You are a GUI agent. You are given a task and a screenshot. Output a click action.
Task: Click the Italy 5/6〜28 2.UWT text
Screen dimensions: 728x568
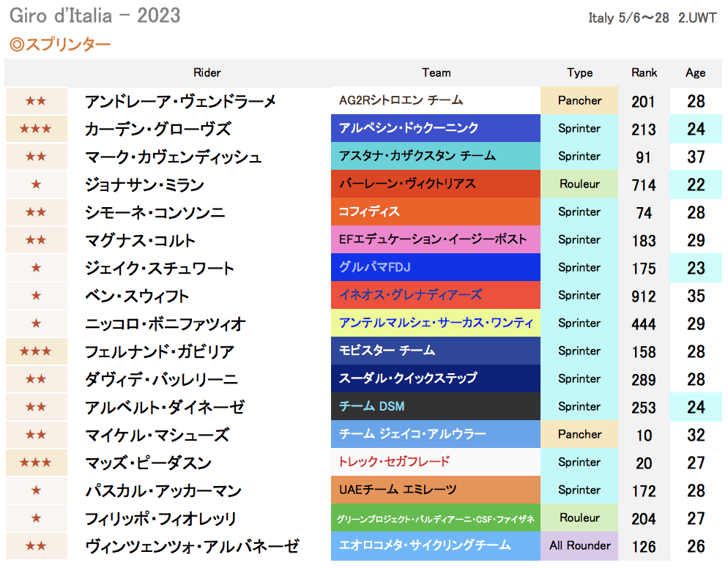pos(653,18)
